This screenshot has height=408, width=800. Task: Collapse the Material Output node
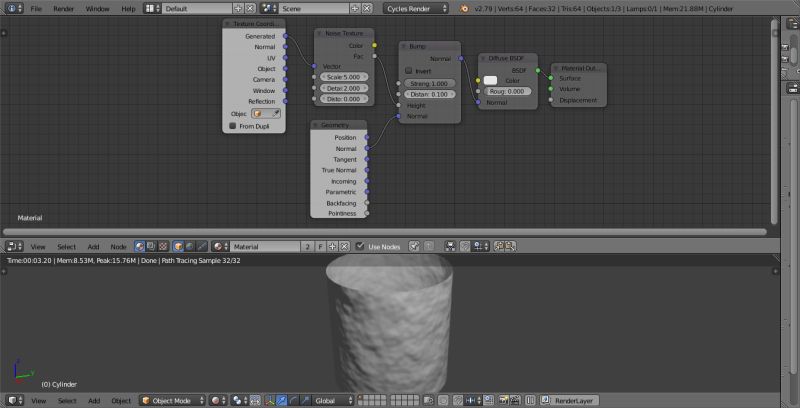[x=556, y=68]
